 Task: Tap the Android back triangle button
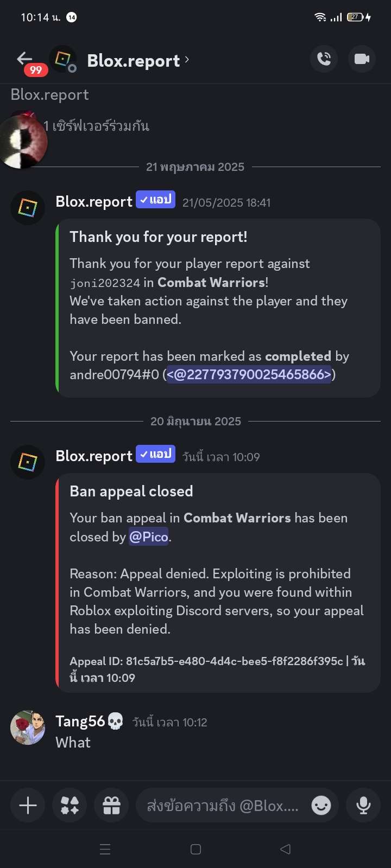(285, 849)
